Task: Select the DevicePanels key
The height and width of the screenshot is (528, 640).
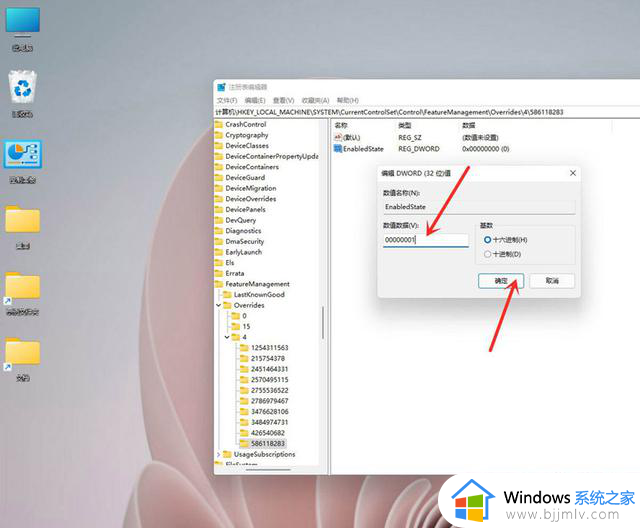Action: click(246, 209)
